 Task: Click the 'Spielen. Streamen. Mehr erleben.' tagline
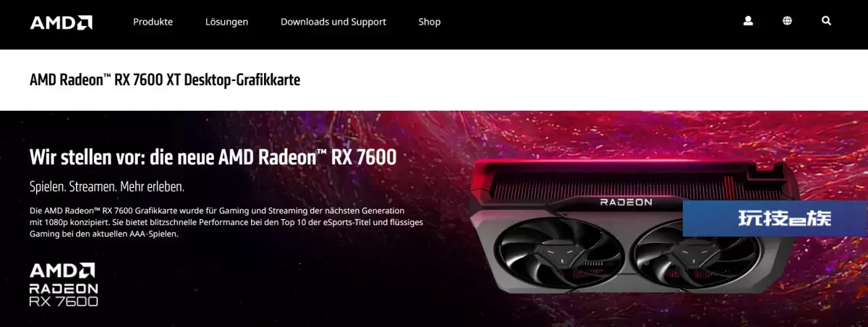click(107, 187)
